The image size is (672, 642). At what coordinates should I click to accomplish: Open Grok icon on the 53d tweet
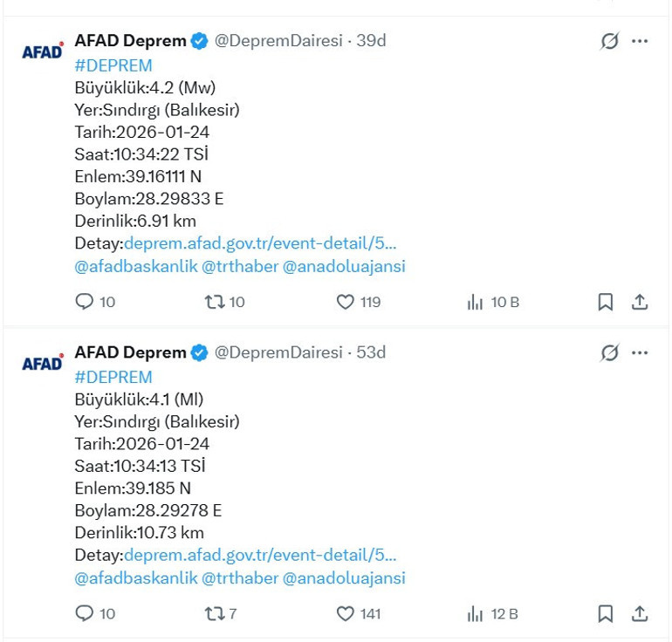pyautogui.click(x=609, y=353)
